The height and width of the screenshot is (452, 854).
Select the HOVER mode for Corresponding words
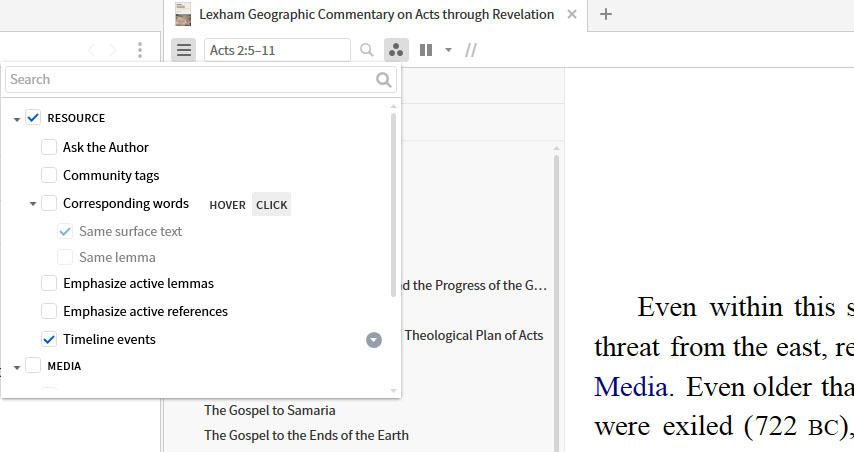pos(228,205)
